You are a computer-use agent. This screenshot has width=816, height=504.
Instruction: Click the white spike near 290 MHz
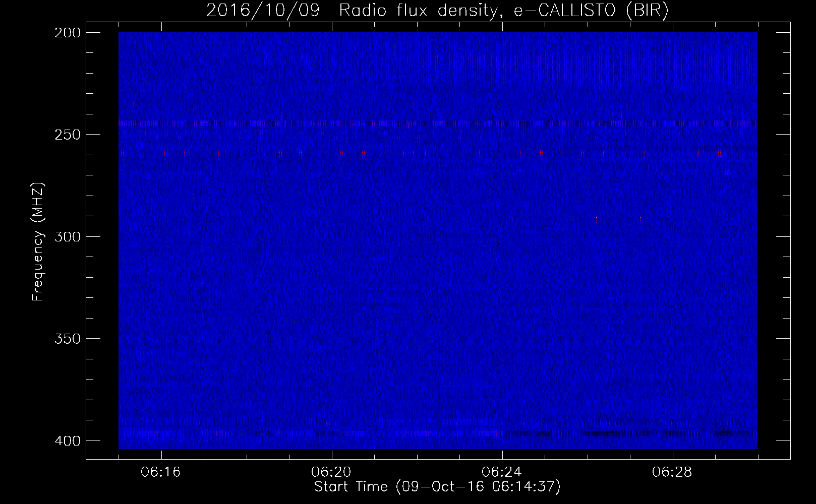728,218
